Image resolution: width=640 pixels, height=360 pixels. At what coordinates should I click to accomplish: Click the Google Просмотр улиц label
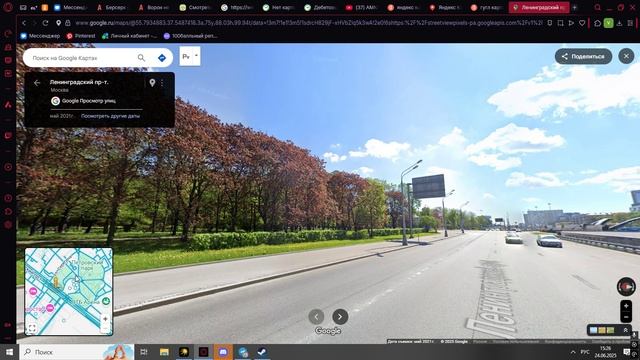[x=89, y=101]
